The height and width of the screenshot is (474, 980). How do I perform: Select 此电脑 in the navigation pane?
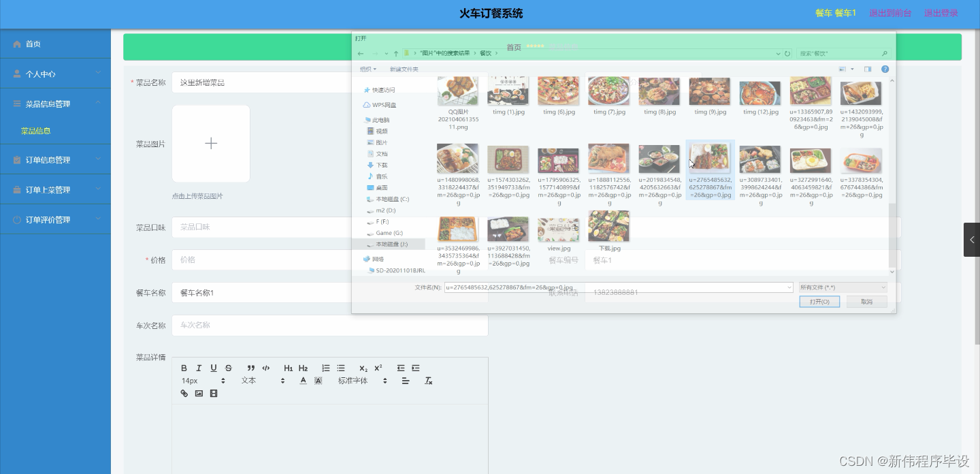(377, 120)
